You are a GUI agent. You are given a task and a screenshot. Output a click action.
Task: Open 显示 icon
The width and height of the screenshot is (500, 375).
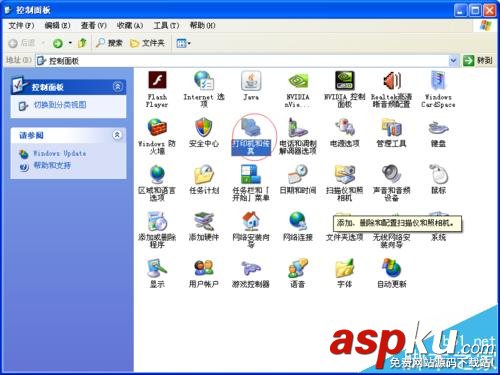(157, 268)
